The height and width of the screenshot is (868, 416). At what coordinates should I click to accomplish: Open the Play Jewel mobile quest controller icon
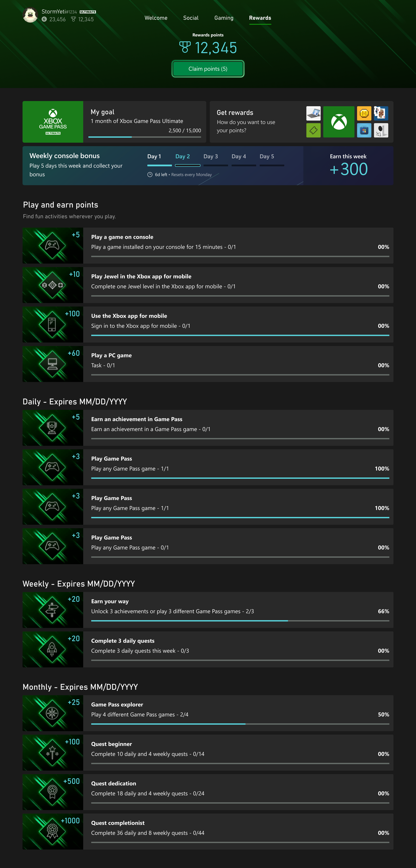52,285
